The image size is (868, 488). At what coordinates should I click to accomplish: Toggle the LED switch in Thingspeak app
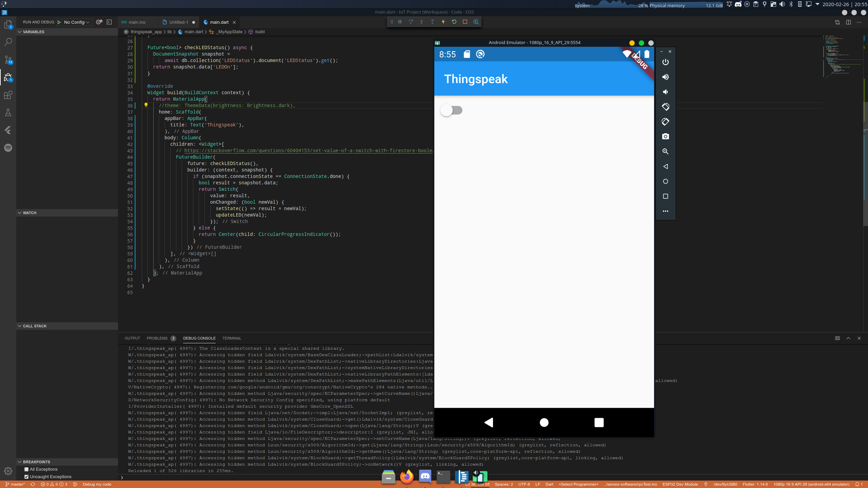pyautogui.click(x=452, y=110)
